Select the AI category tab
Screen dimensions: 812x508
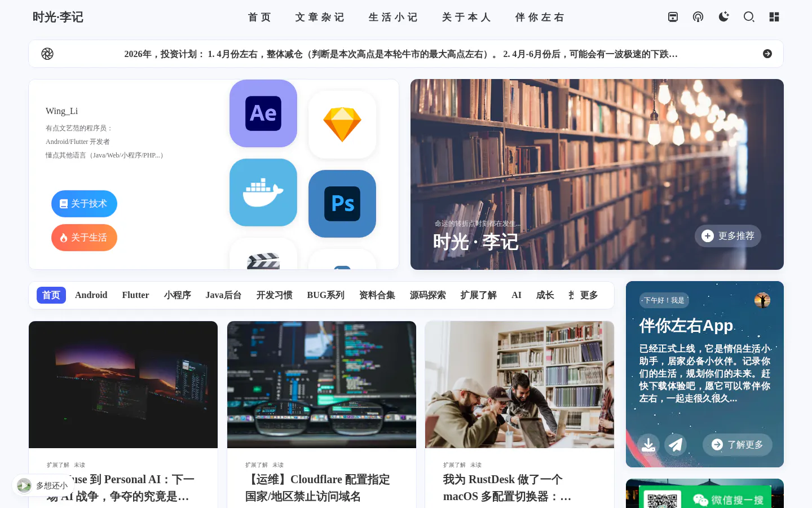517,295
